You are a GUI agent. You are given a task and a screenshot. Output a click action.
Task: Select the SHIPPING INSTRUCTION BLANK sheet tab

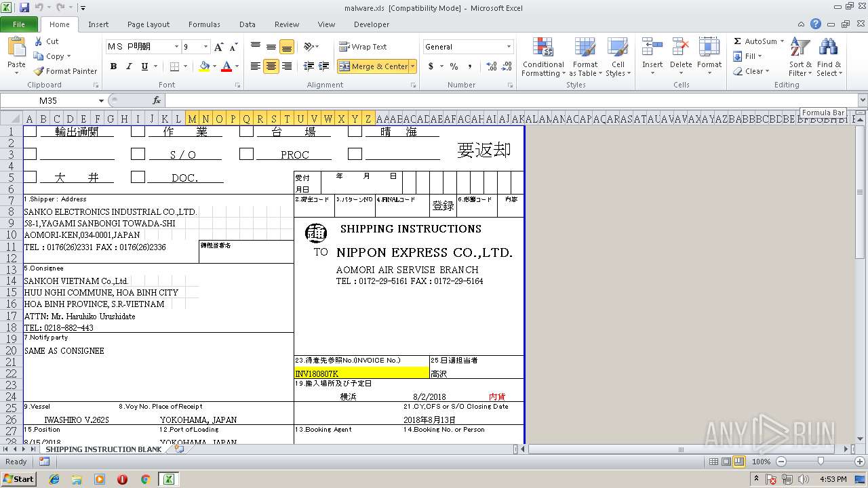pos(103,449)
